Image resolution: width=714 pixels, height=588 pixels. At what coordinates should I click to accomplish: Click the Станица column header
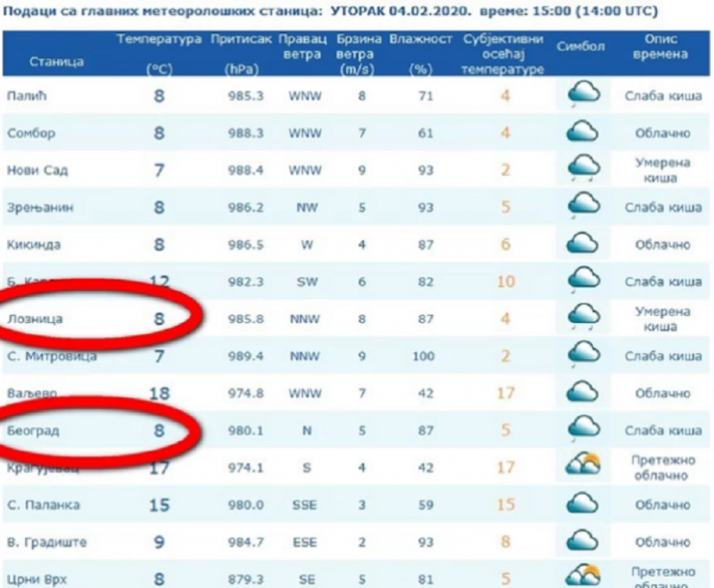[x=56, y=62]
